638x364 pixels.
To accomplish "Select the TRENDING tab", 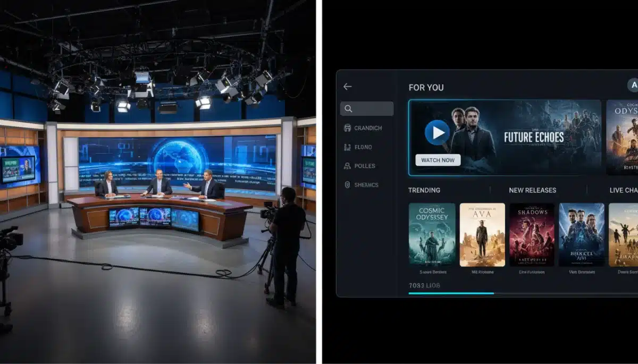I will [424, 190].
